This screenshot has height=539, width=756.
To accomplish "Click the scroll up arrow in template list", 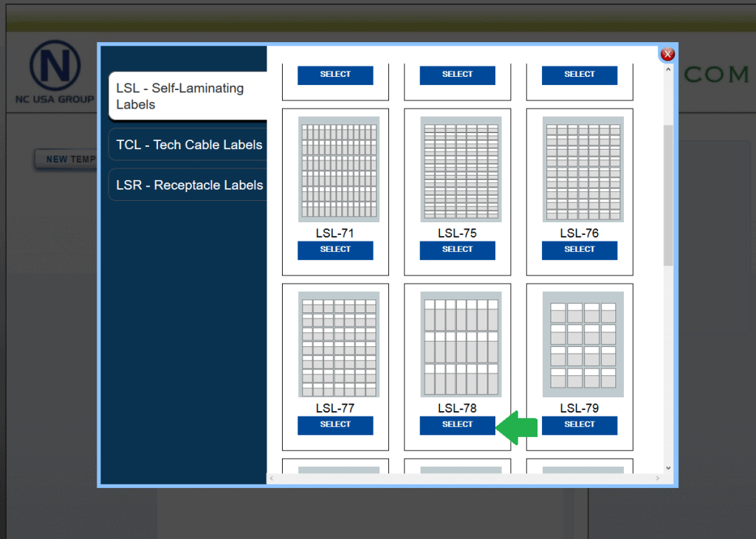I will 668,71.
